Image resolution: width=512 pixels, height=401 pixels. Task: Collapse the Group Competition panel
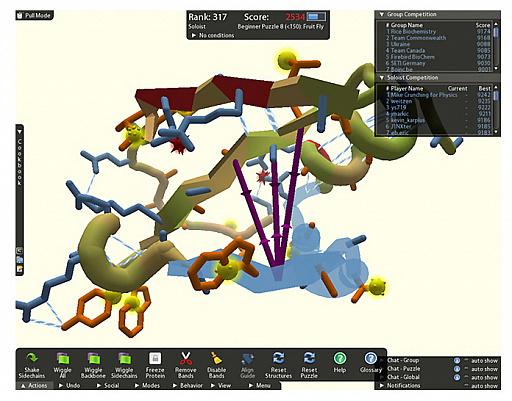point(382,14)
